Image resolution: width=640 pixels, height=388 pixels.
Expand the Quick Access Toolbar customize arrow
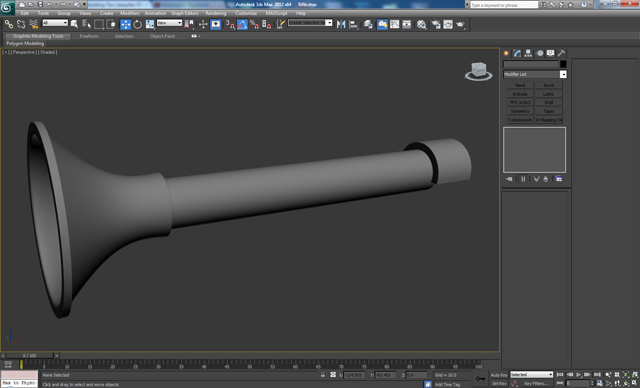[x=85, y=4]
